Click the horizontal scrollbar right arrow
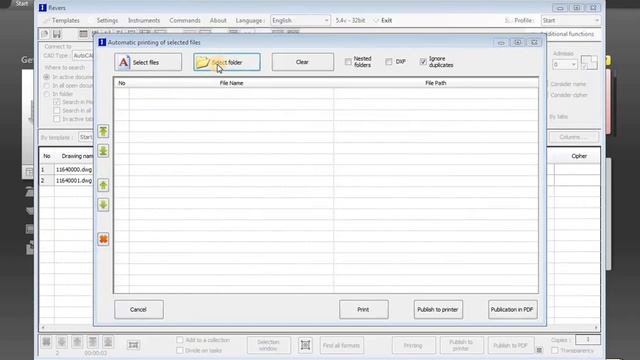This screenshot has height=360, width=640. (596, 328)
